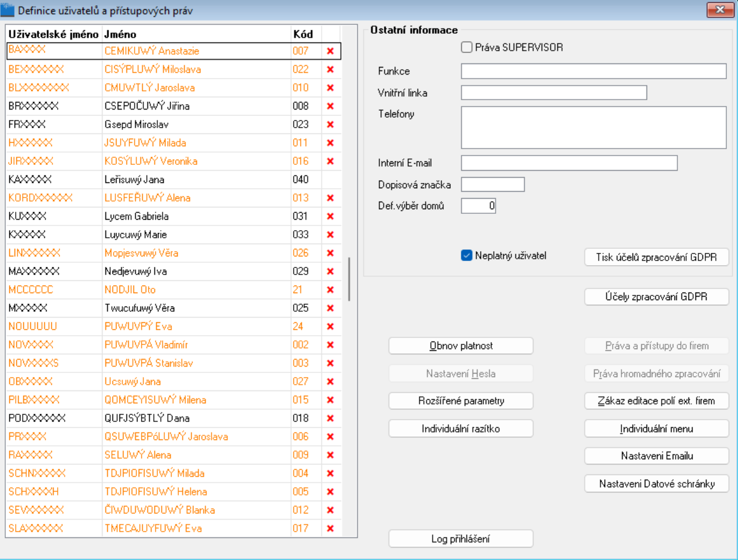
Task: Open the Log přihlášení
Action: pyautogui.click(x=461, y=539)
